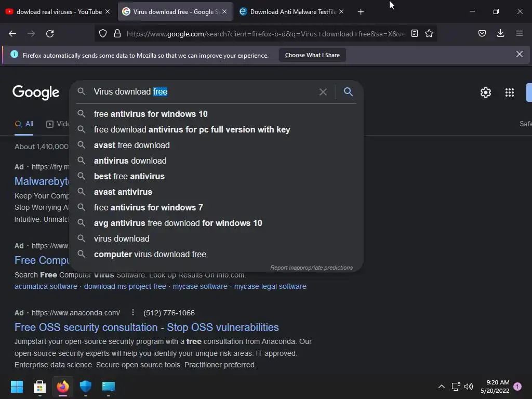Open the 'download ms project free' sitelink

(125, 286)
